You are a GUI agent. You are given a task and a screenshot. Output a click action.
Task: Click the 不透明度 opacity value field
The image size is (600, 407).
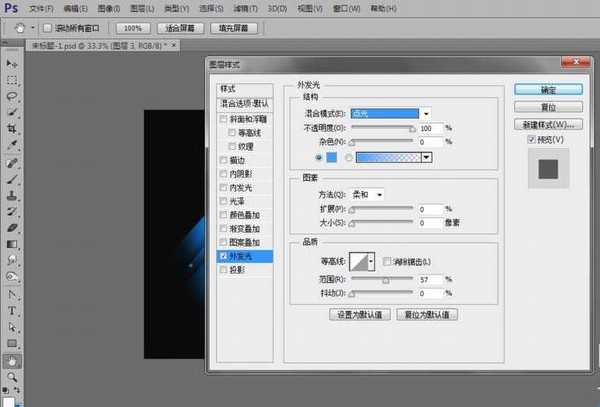pyautogui.click(x=429, y=128)
